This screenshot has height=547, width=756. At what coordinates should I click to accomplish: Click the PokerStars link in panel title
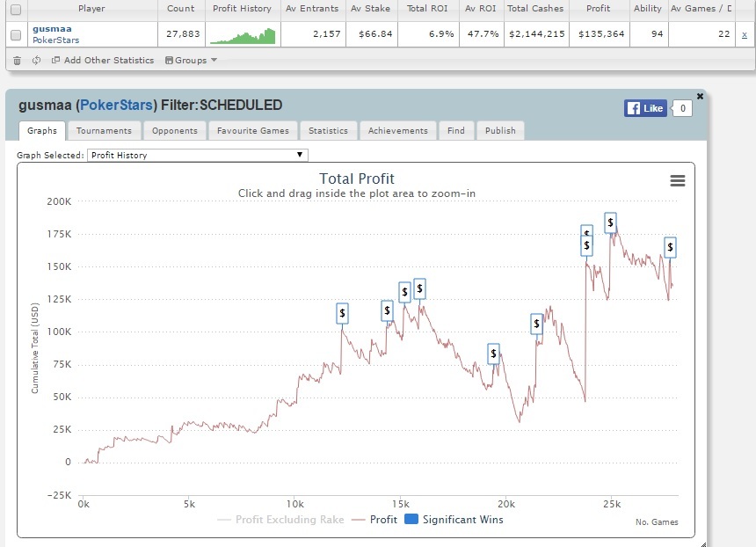[116, 106]
